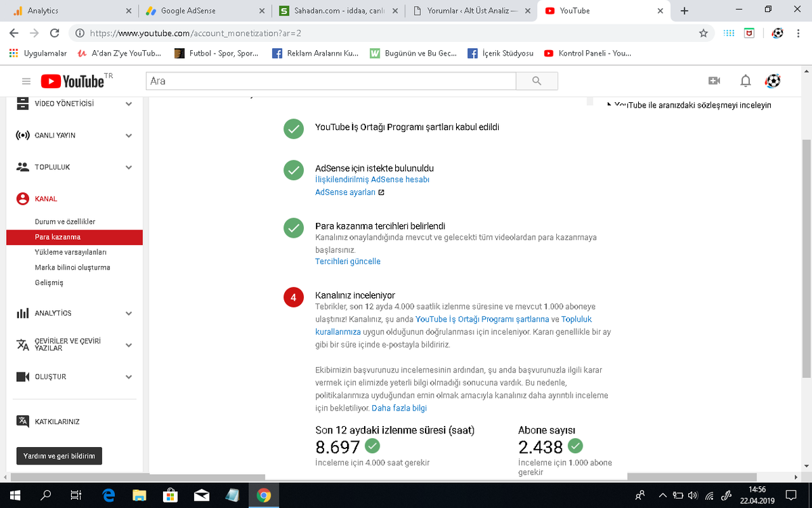Reload the page
This screenshot has height=508, width=812.
pos(55,33)
